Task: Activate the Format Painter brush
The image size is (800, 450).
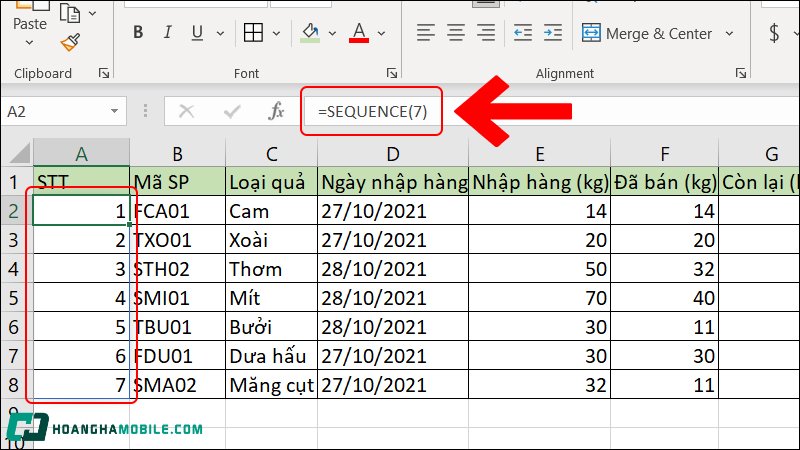Action: click(x=70, y=42)
